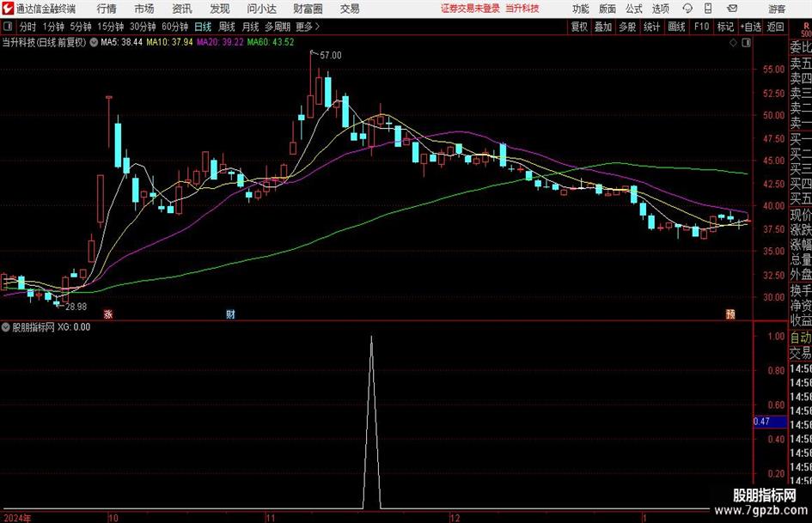Switch to 分时 chart tab
This screenshot has height=523, width=812.
27,27
